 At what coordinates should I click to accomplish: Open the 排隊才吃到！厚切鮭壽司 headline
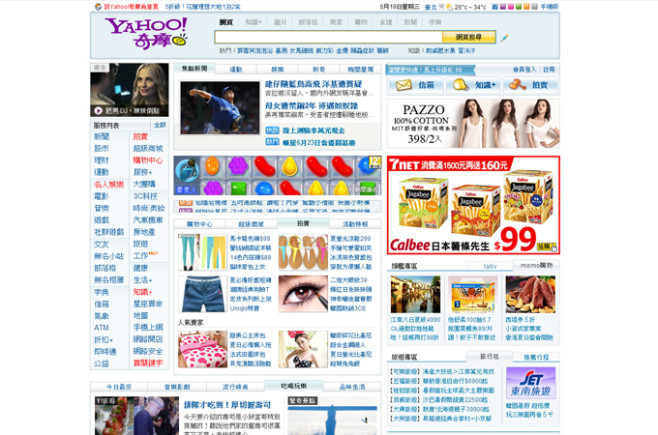tap(227, 405)
